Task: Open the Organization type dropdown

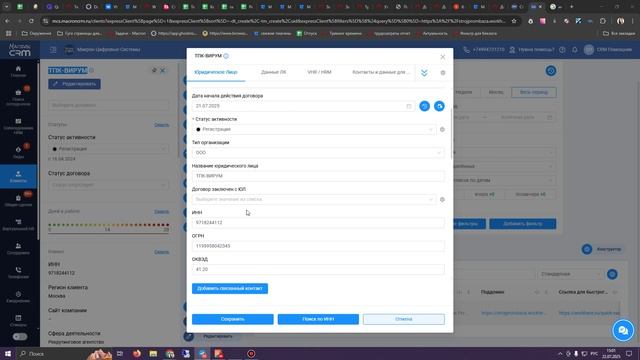Action: [x=318, y=153]
